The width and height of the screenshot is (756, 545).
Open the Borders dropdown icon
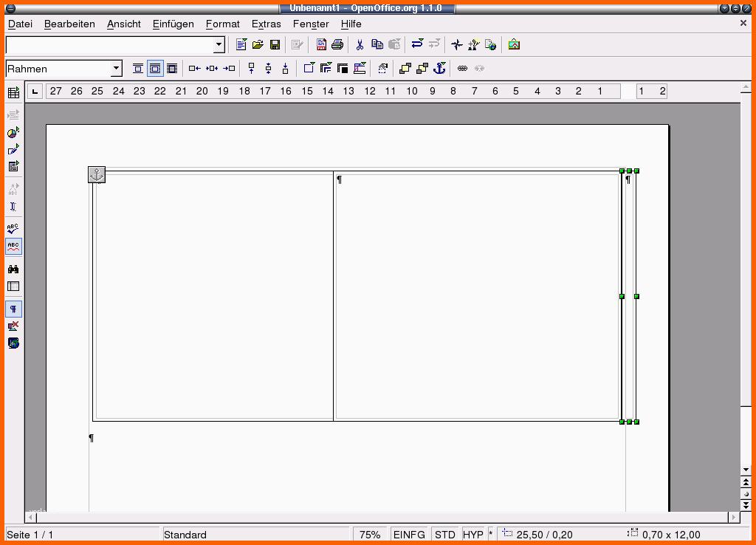309,69
